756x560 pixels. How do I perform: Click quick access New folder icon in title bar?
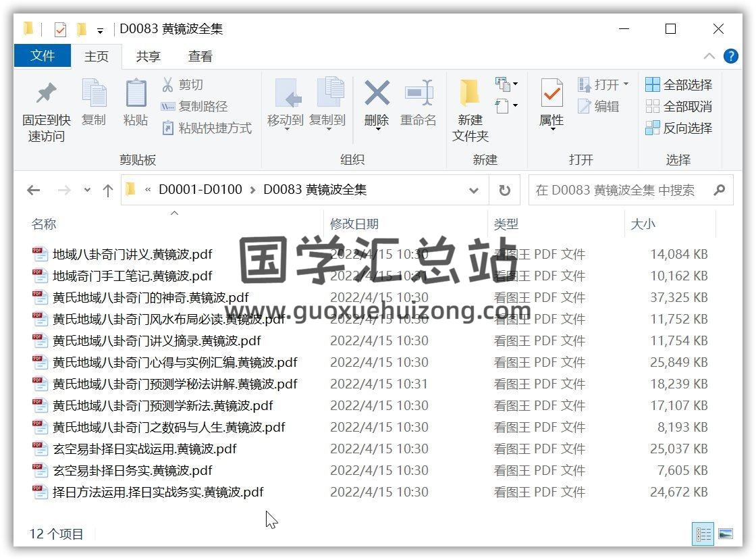82,30
